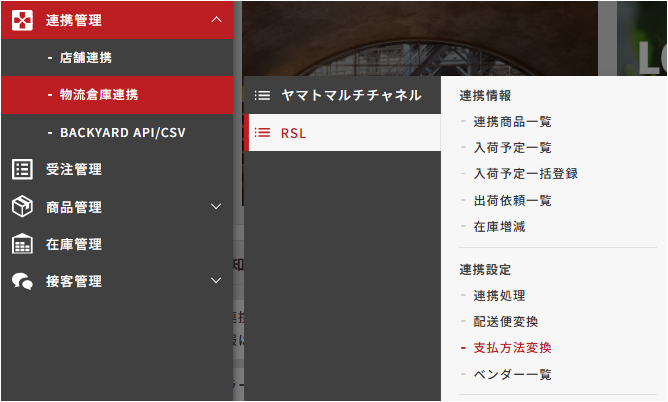Open the 連携商品一覧 link
The width and height of the screenshot is (668, 402).
[513, 122]
